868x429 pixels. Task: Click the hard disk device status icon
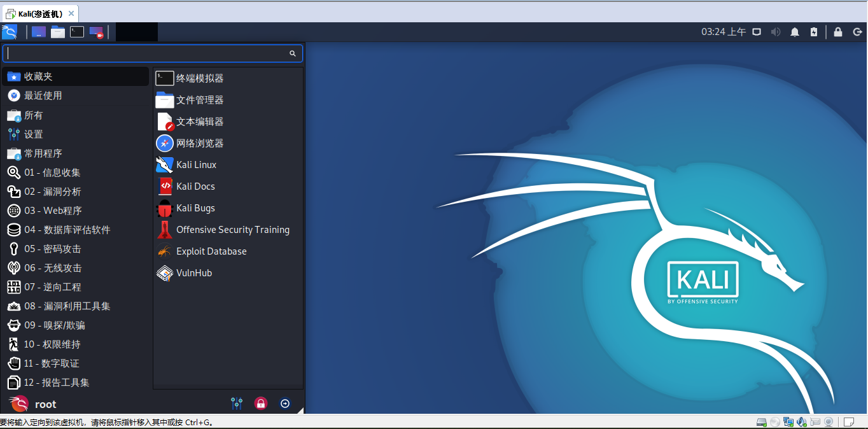click(761, 422)
